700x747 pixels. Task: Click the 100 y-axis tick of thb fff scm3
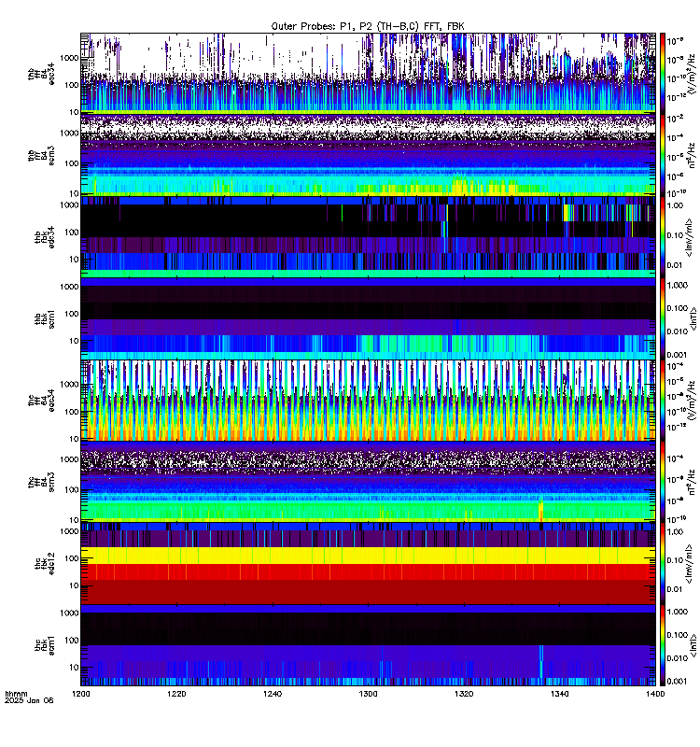(72, 163)
